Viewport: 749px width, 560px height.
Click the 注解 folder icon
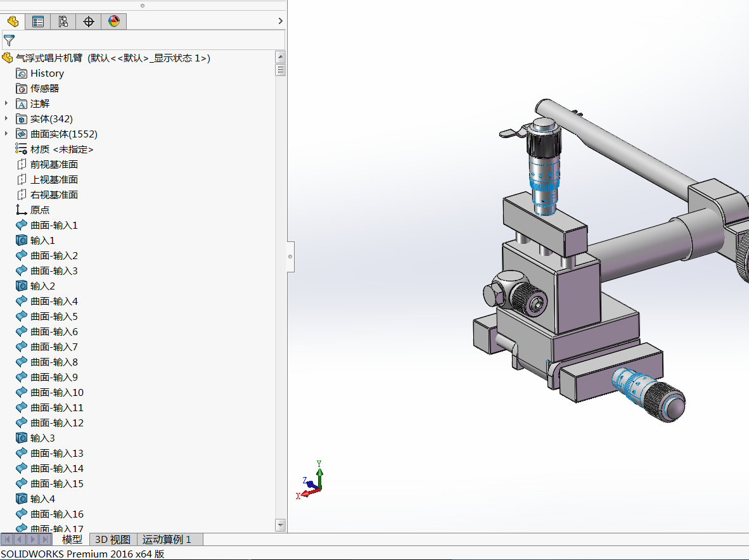[x=22, y=104]
